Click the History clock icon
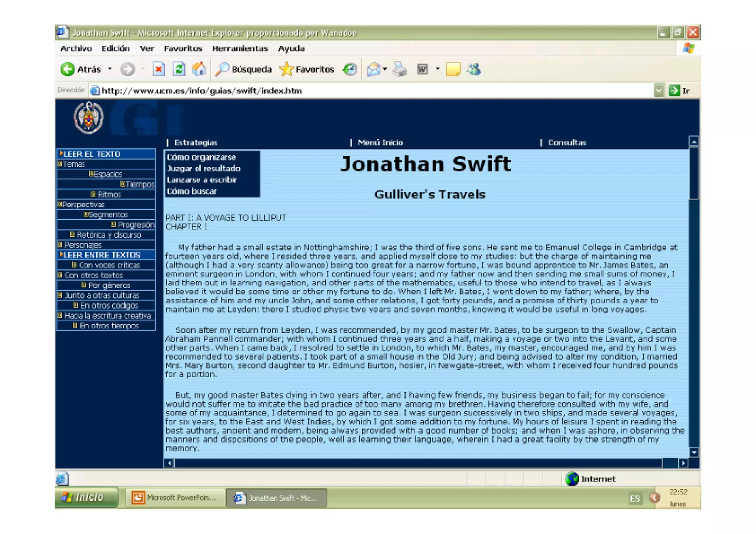756x534 pixels. point(350,69)
